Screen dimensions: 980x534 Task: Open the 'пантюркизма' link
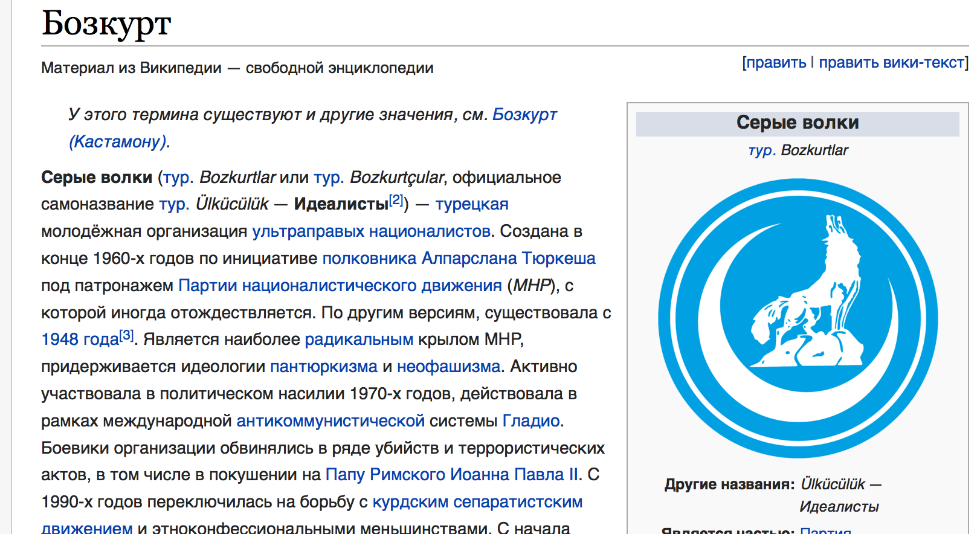324,367
